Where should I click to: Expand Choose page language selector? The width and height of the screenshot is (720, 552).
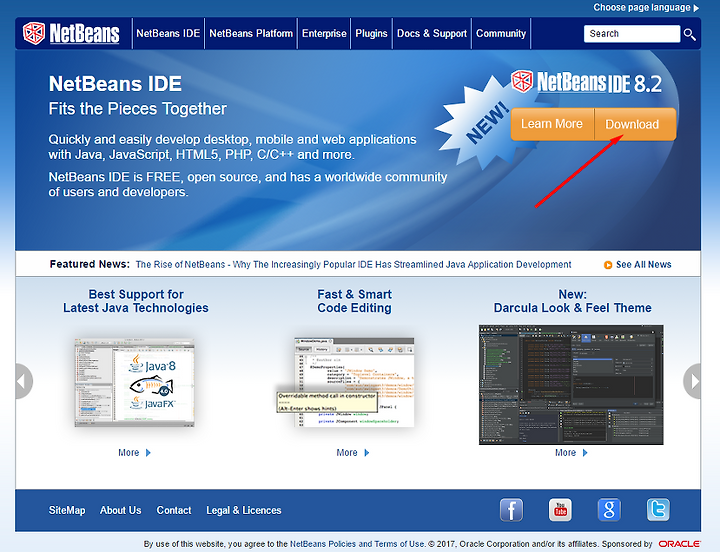pyautogui.click(x=646, y=7)
